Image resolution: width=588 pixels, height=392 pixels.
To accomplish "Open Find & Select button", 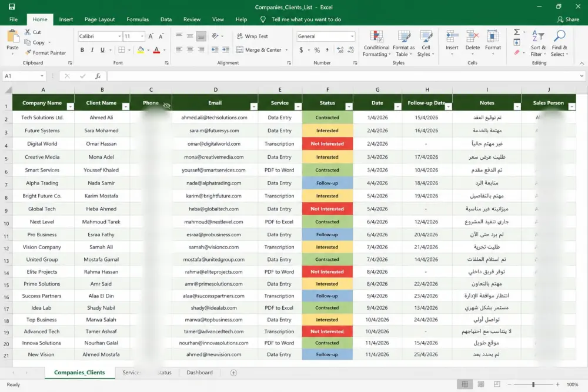I will point(560,43).
